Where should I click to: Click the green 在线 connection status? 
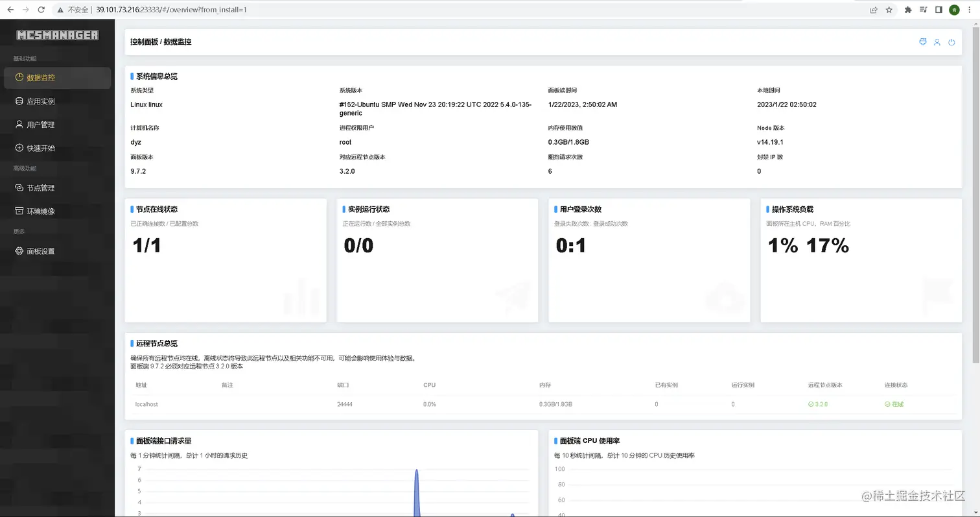tap(894, 404)
